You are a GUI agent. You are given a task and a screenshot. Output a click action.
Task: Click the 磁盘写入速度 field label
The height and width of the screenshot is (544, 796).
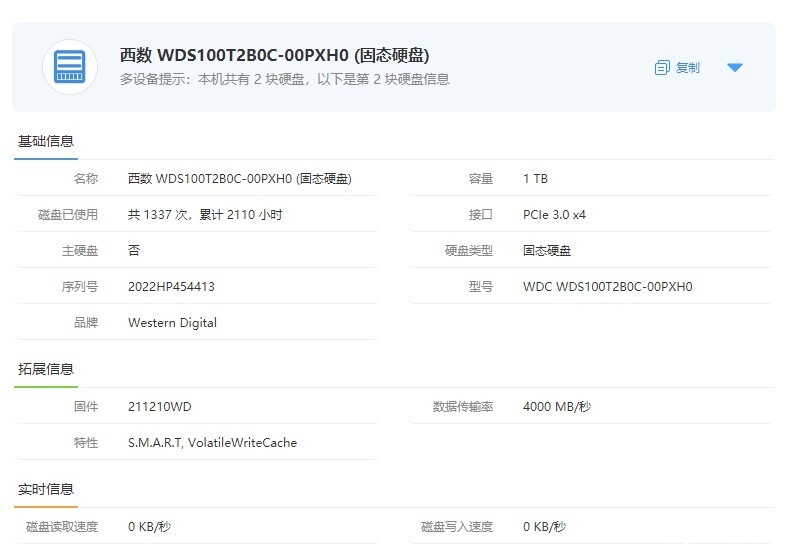click(457, 527)
